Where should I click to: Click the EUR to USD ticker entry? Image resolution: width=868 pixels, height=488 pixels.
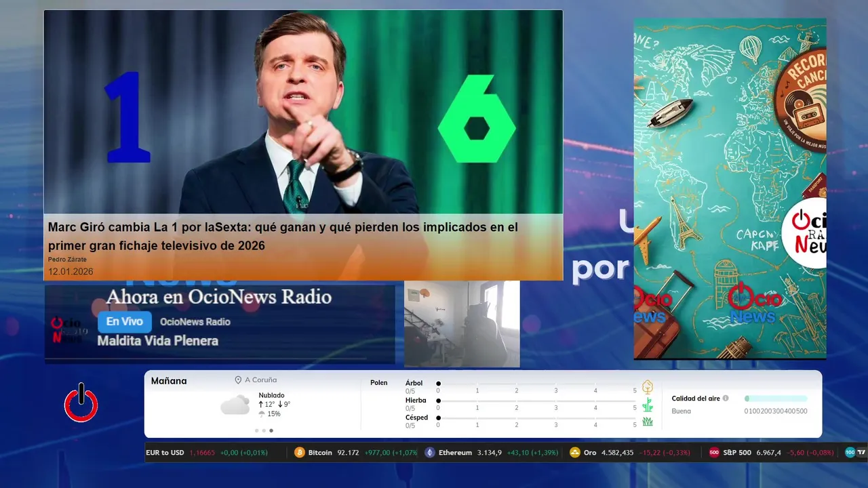(x=207, y=453)
